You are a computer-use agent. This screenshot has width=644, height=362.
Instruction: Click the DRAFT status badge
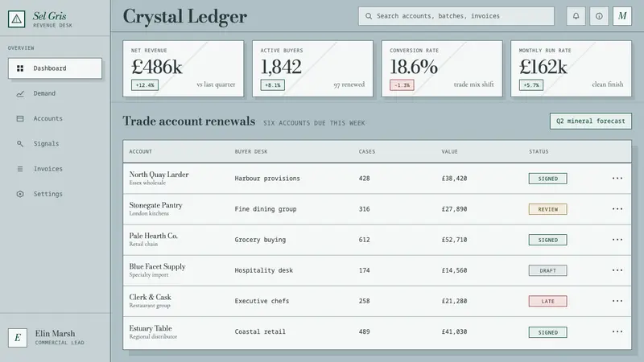[x=548, y=270]
